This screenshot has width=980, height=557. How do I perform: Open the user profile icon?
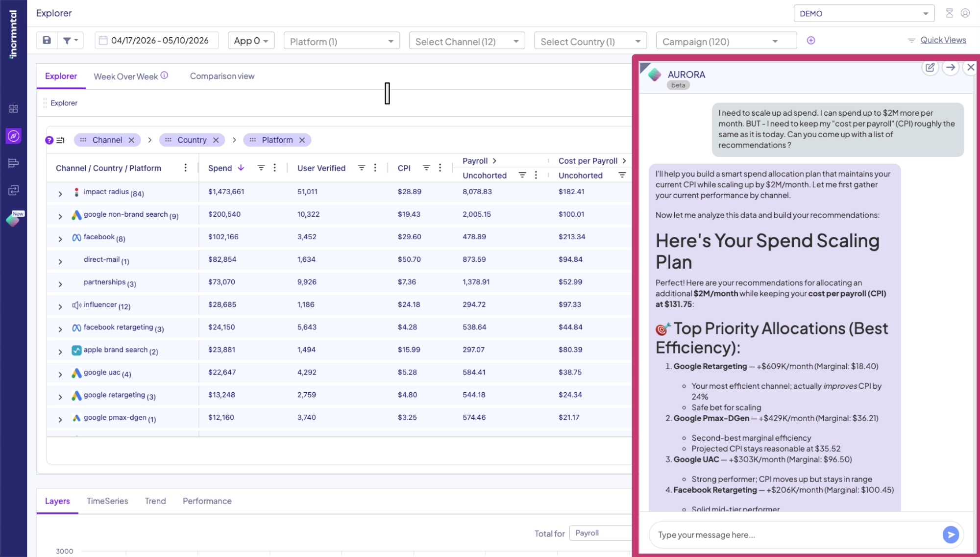(x=965, y=13)
